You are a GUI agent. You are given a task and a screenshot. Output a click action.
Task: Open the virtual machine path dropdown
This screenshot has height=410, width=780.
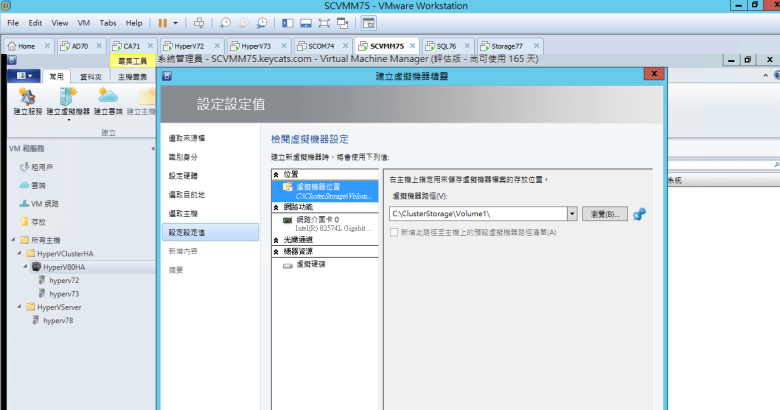click(x=571, y=214)
